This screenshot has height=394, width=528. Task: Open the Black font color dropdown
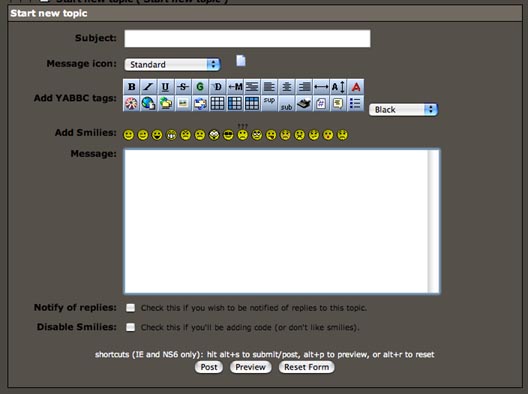coord(403,109)
